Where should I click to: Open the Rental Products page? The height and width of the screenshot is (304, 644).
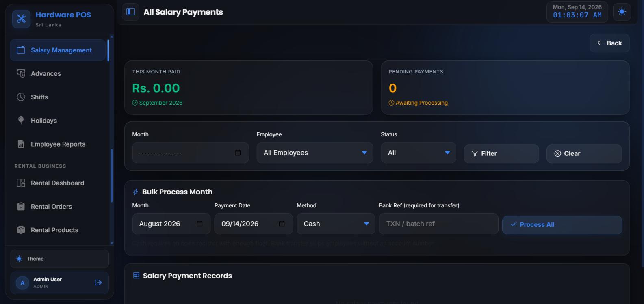point(58,230)
